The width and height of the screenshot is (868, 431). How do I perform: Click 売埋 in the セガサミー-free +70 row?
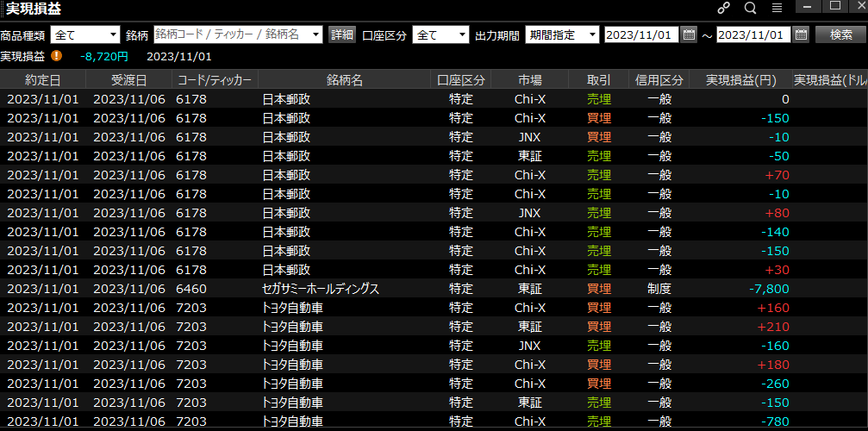599,175
